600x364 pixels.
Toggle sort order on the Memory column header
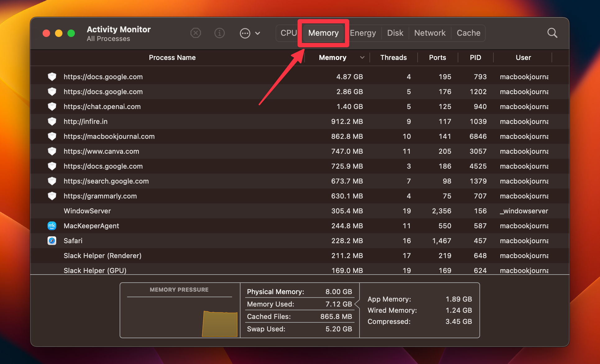point(332,57)
